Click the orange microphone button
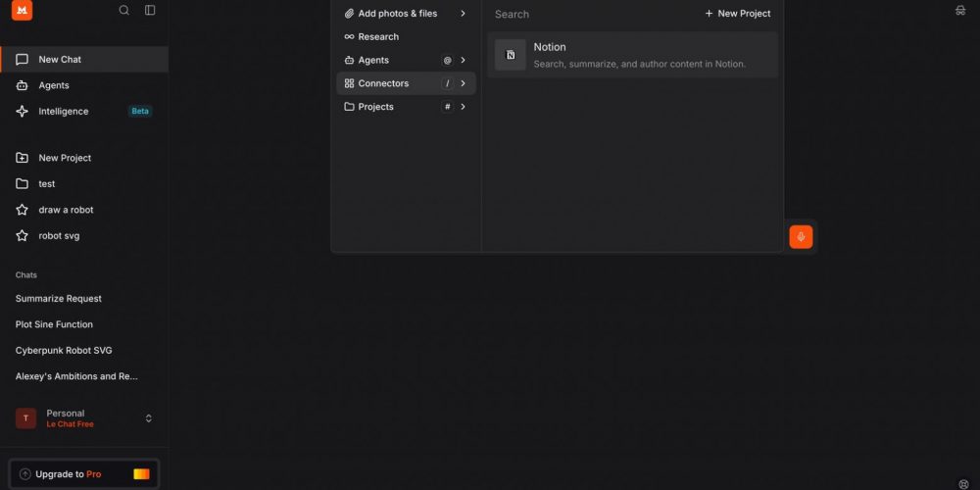The width and height of the screenshot is (980, 490). (x=801, y=237)
